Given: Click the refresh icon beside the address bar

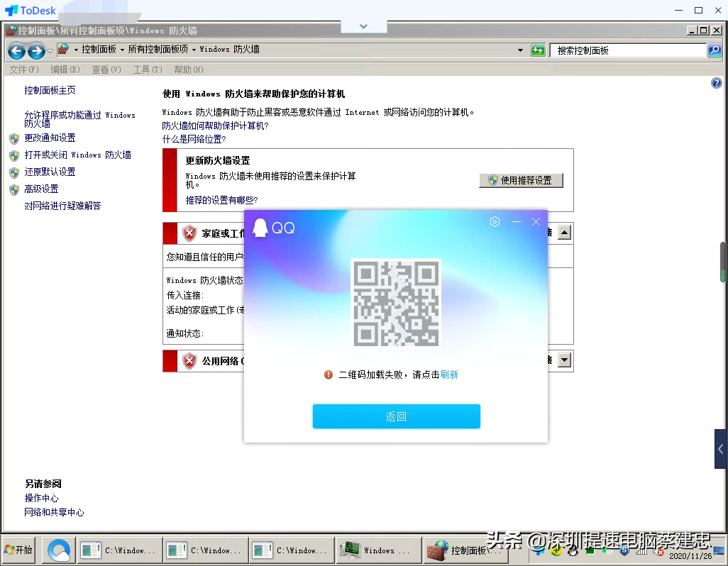Looking at the screenshot, I should [x=539, y=50].
